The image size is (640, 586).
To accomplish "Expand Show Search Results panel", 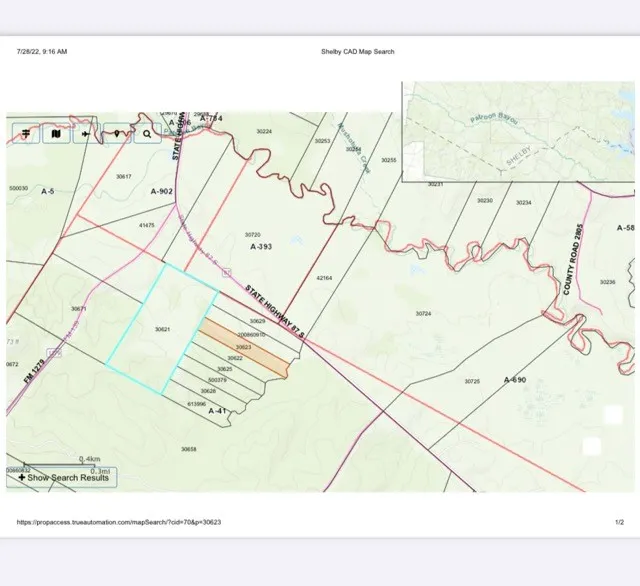I will tap(62, 478).
